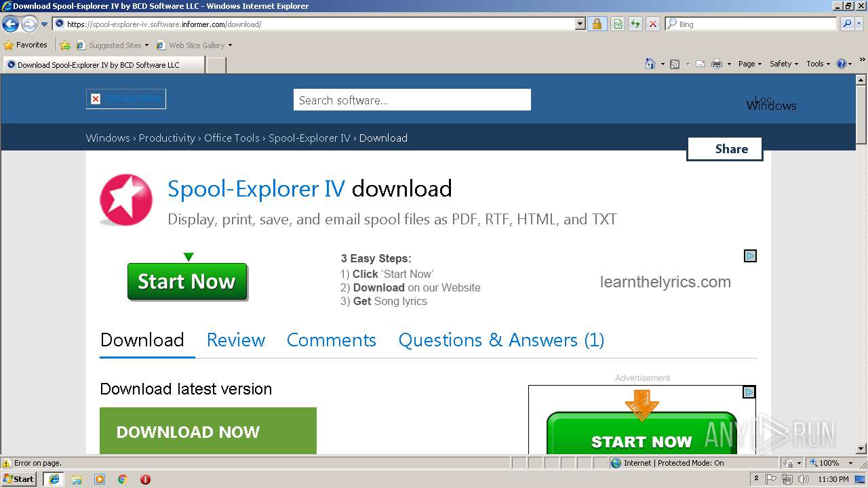
Task: Refresh the page with the Refresh icon
Action: click(x=635, y=24)
